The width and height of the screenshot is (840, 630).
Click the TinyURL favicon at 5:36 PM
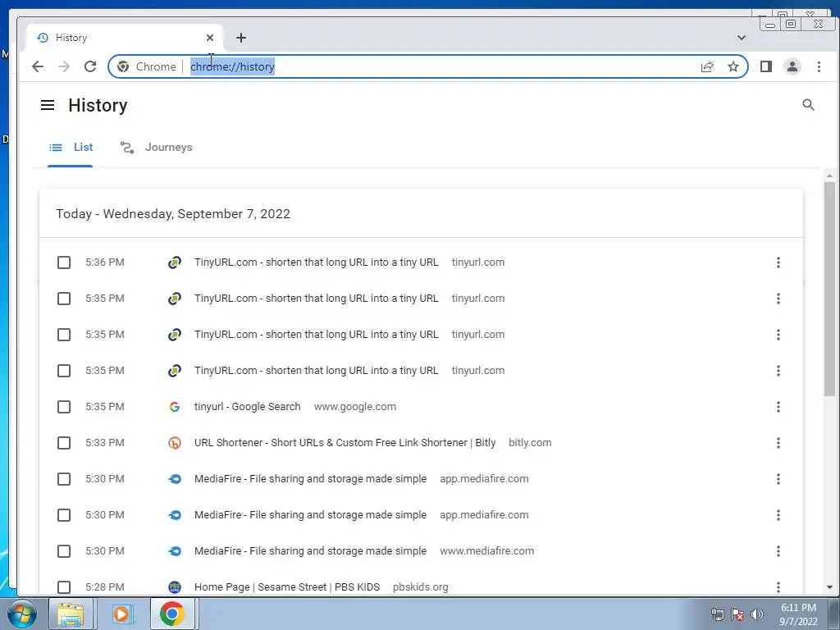pos(175,262)
